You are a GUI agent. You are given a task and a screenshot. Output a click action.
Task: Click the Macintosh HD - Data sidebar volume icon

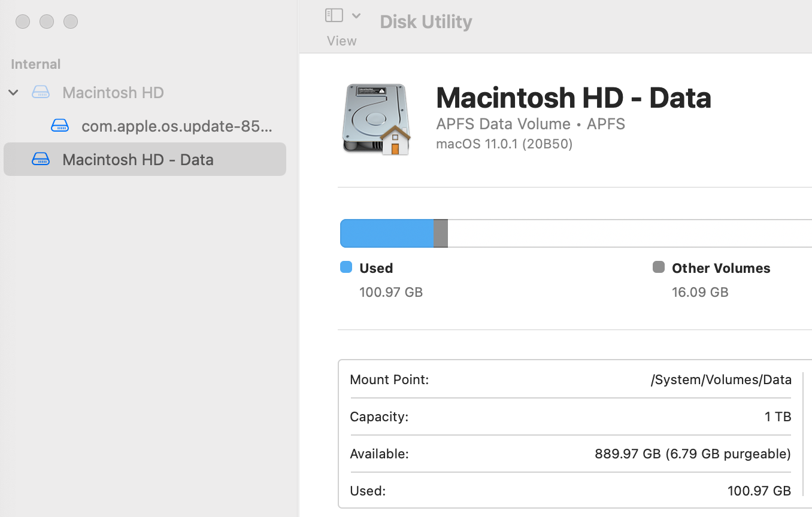click(41, 159)
